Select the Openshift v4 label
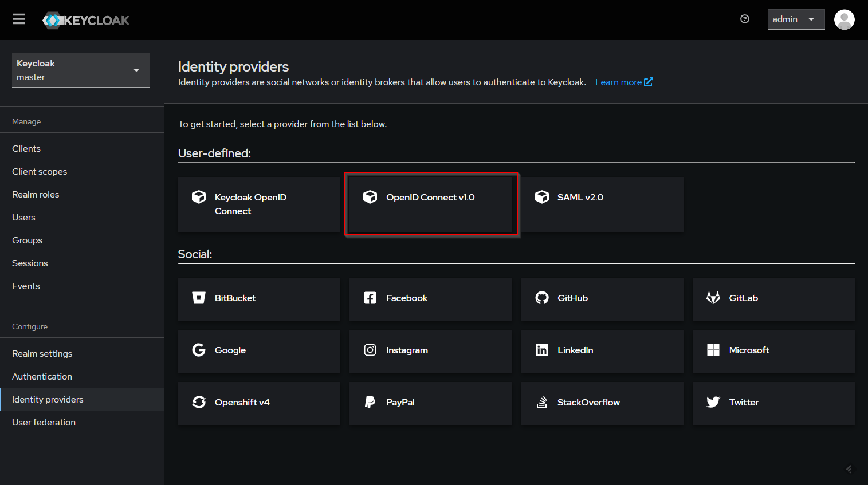Image resolution: width=868 pixels, height=485 pixels. pos(242,402)
